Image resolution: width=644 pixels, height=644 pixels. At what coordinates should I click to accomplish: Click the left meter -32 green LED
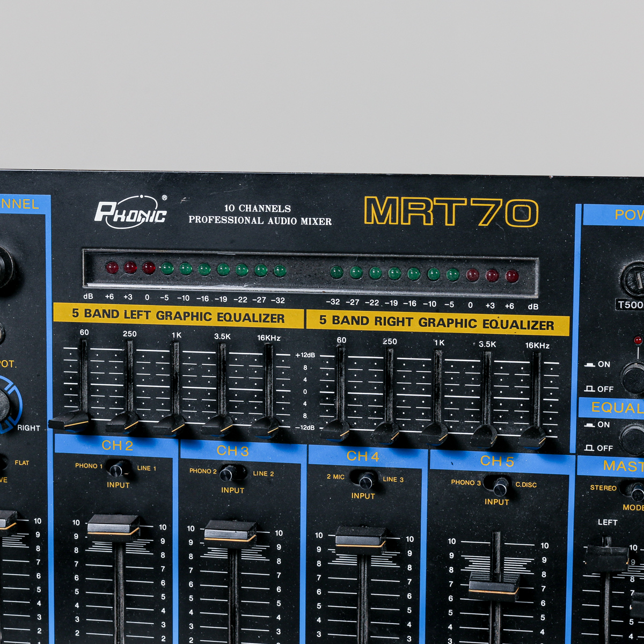click(x=280, y=270)
